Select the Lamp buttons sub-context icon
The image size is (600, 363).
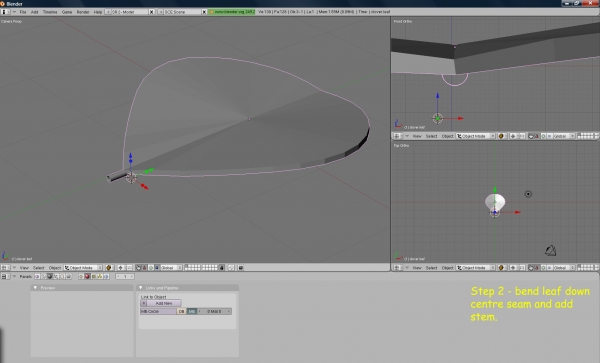tap(81, 276)
